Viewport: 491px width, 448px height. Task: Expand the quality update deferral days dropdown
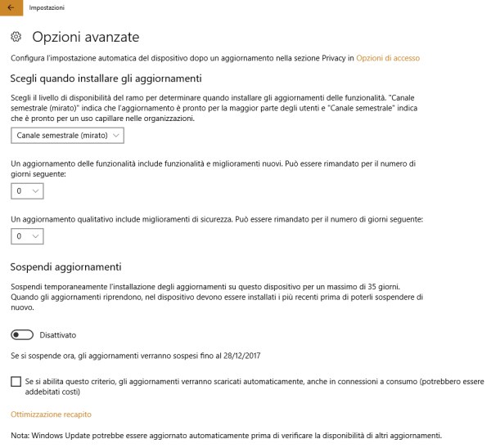tap(27, 236)
